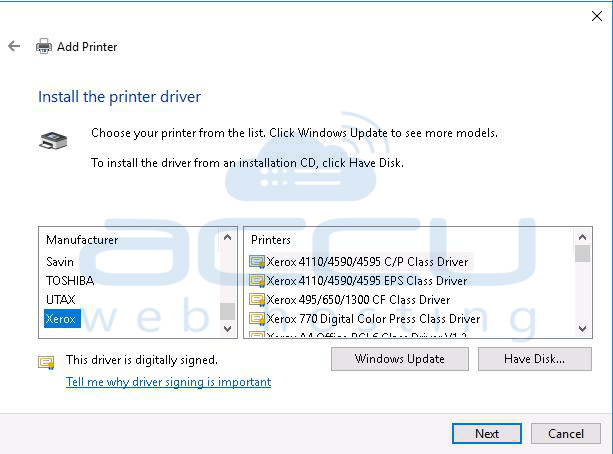The height and width of the screenshot is (454, 613).
Task: Click Manufacturer list scroll up arrow
Action: point(228,237)
